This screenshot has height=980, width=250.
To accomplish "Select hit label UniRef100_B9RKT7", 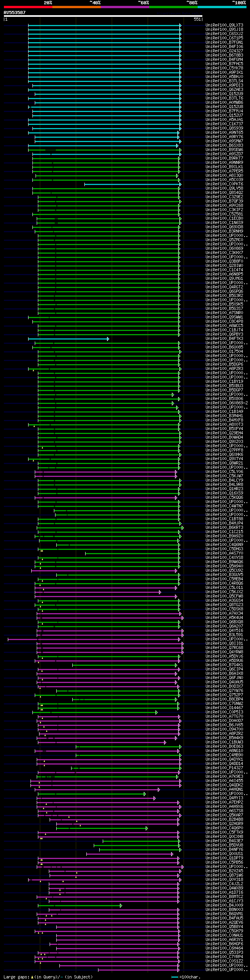I will (x=224, y=158).
